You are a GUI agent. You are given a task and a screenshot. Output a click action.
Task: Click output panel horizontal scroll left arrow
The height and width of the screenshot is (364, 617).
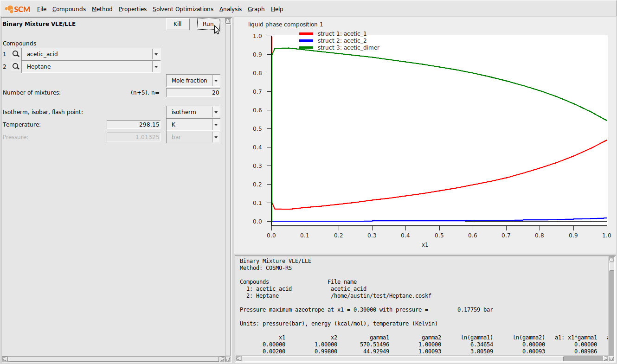(x=238, y=359)
